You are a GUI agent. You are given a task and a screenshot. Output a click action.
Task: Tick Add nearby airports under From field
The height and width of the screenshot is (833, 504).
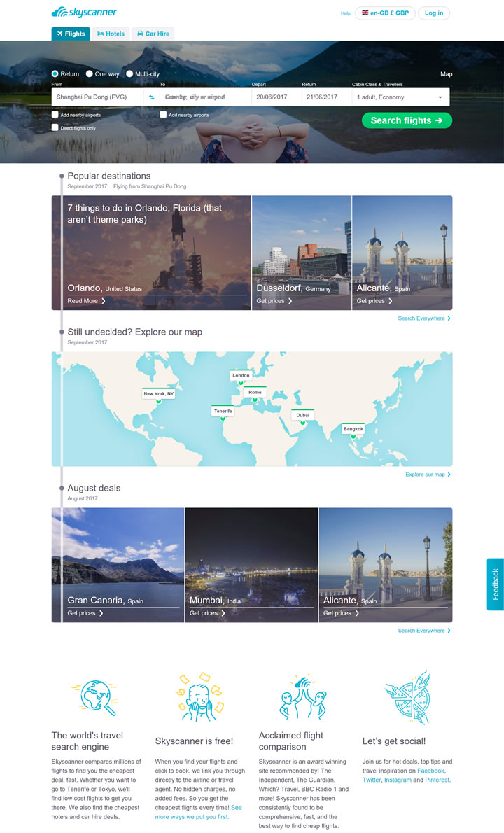click(55, 115)
